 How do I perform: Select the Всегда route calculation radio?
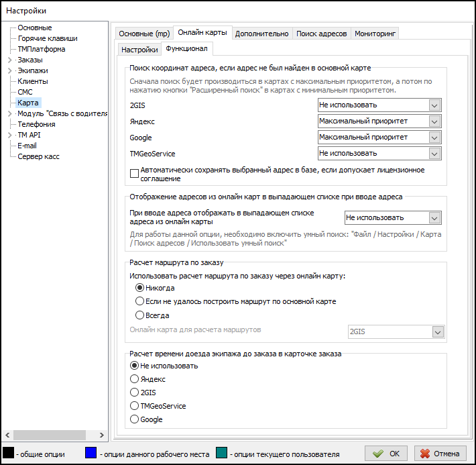pyautogui.click(x=140, y=315)
